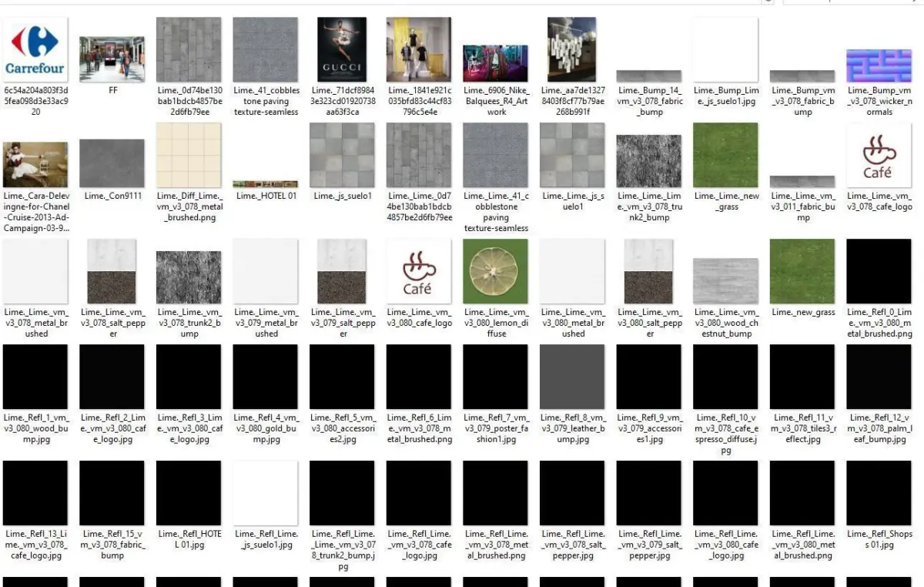Select the Cara-Delevingne Chanel campaign image
The height and width of the screenshot is (587, 924).
click(35, 165)
